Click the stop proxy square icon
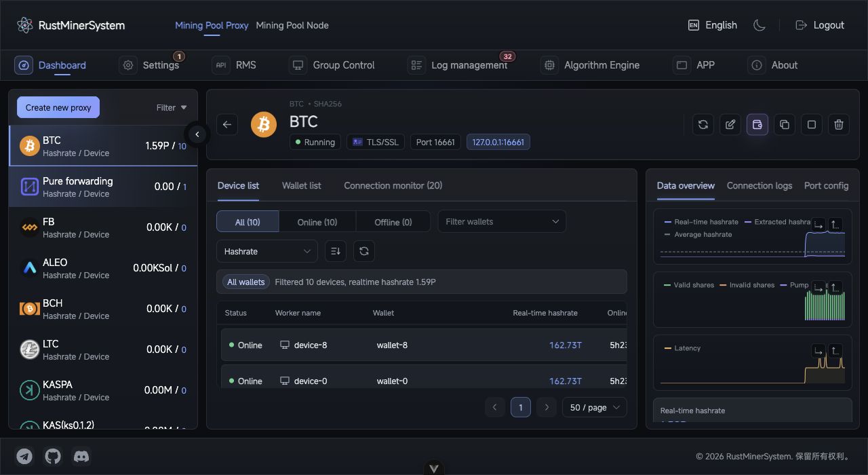Image resolution: width=868 pixels, height=475 pixels. click(812, 124)
